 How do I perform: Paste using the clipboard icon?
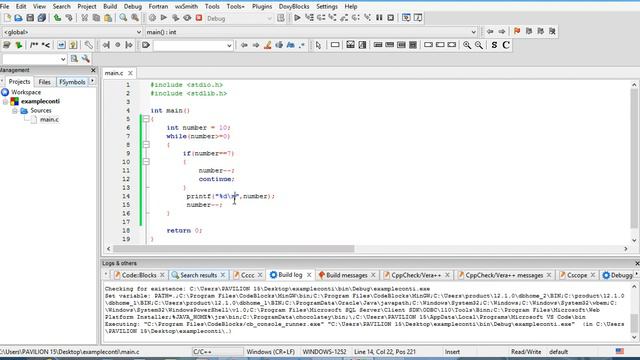click(x=108, y=18)
